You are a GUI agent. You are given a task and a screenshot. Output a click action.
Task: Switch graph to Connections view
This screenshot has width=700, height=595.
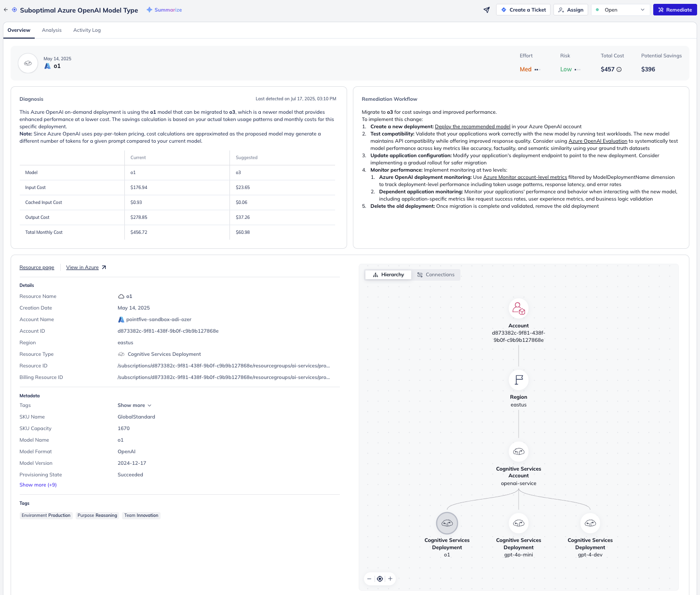(436, 275)
